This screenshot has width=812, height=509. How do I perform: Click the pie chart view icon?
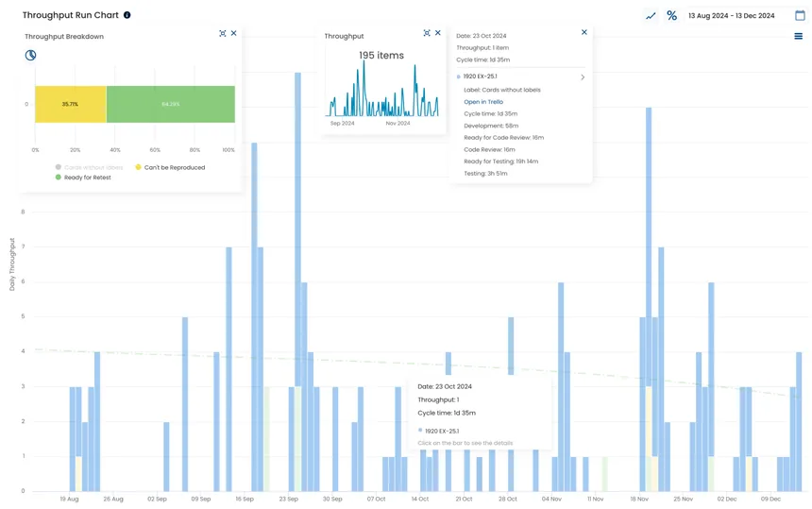(30, 55)
